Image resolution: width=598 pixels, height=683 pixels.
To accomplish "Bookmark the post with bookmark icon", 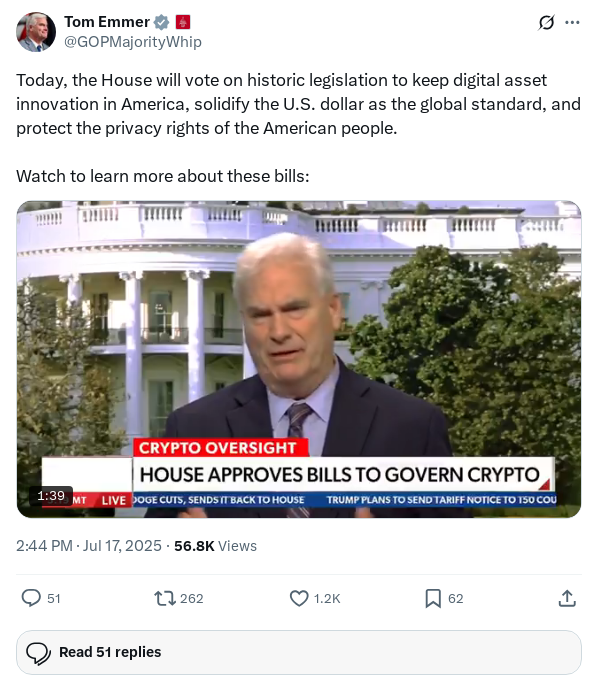I will point(433,598).
